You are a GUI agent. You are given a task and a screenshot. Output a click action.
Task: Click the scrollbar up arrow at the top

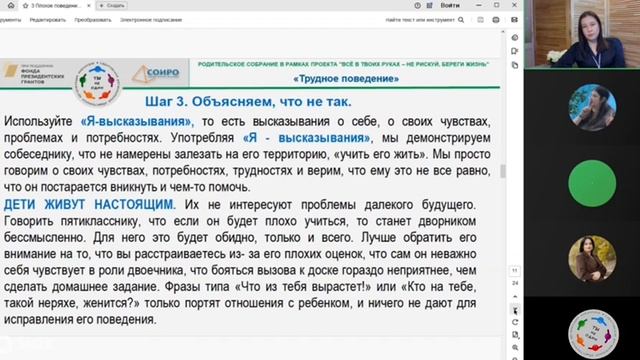click(x=503, y=31)
